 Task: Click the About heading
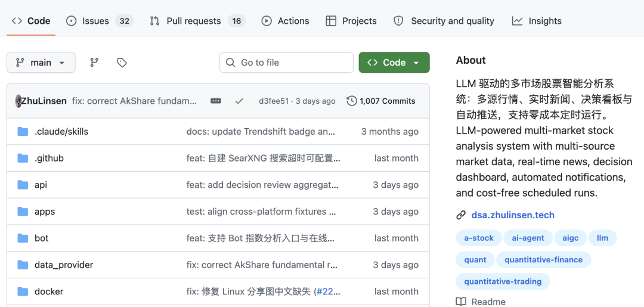pos(470,60)
